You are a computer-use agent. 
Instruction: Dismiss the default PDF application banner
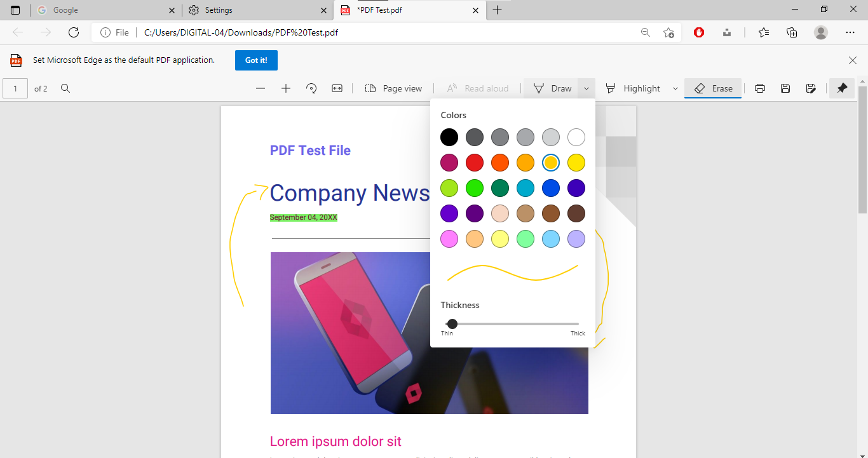(853, 60)
